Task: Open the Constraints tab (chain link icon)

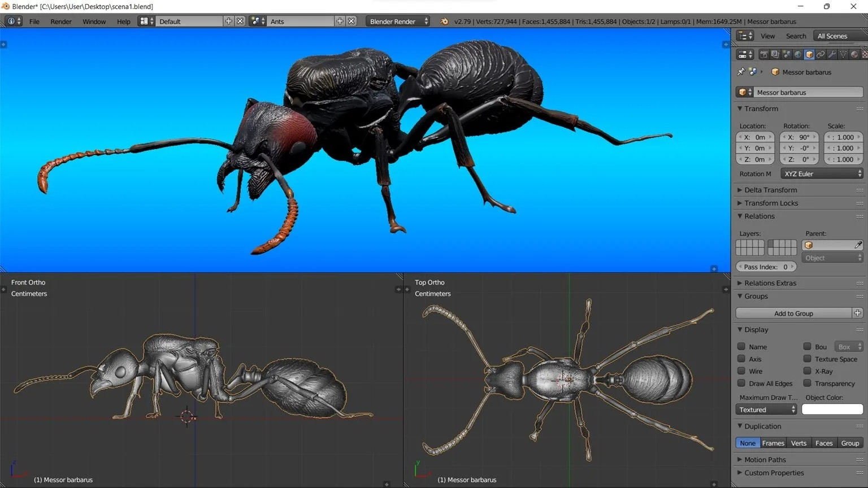Action: click(x=821, y=54)
